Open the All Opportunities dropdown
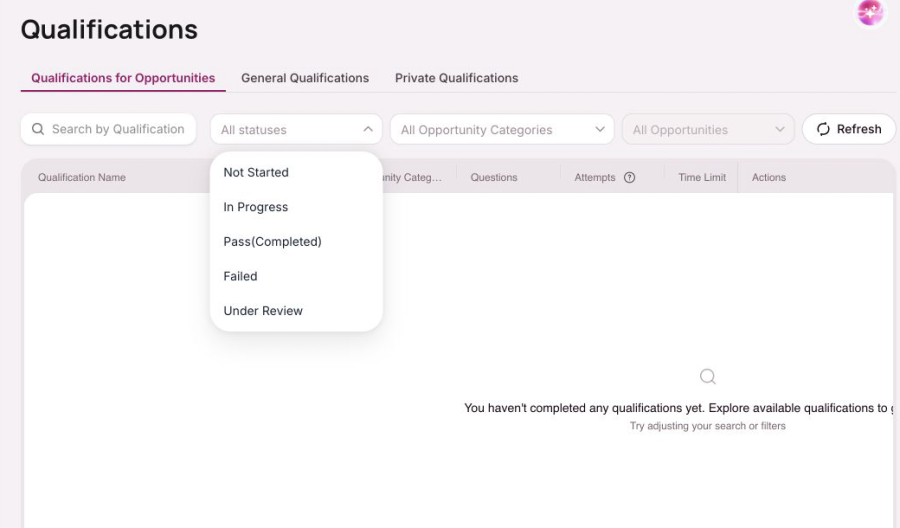Image resolution: width=900 pixels, height=528 pixels. 708,129
